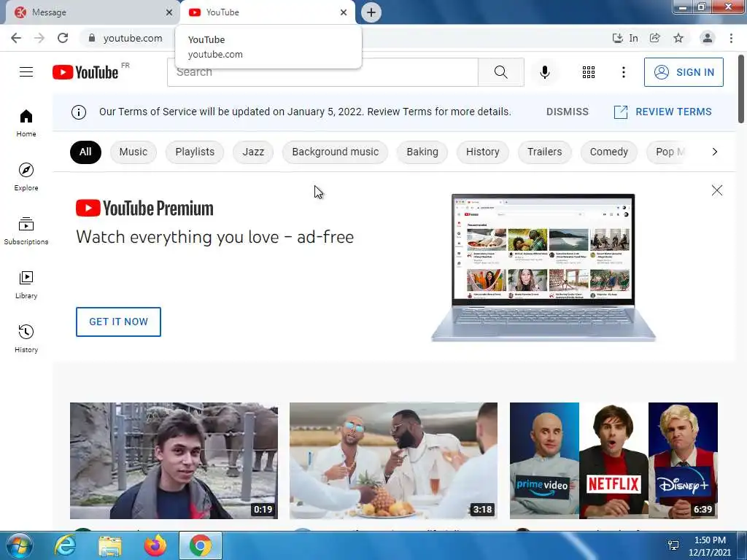
Task: Open Library in sidebar
Action: 26,284
